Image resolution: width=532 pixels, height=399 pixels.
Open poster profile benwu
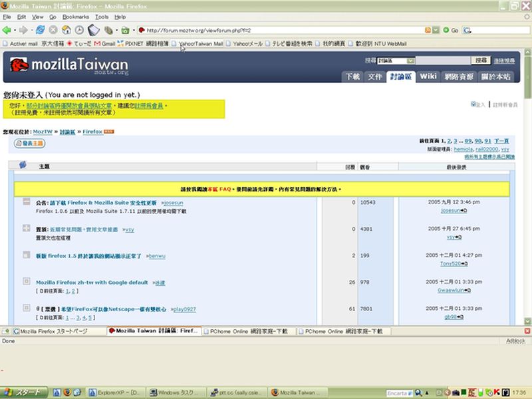click(157, 256)
